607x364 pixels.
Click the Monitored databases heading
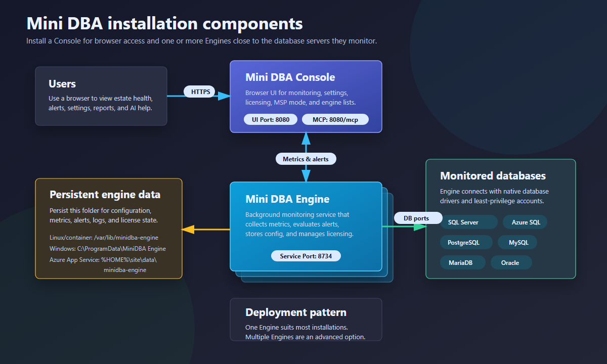[493, 176]
